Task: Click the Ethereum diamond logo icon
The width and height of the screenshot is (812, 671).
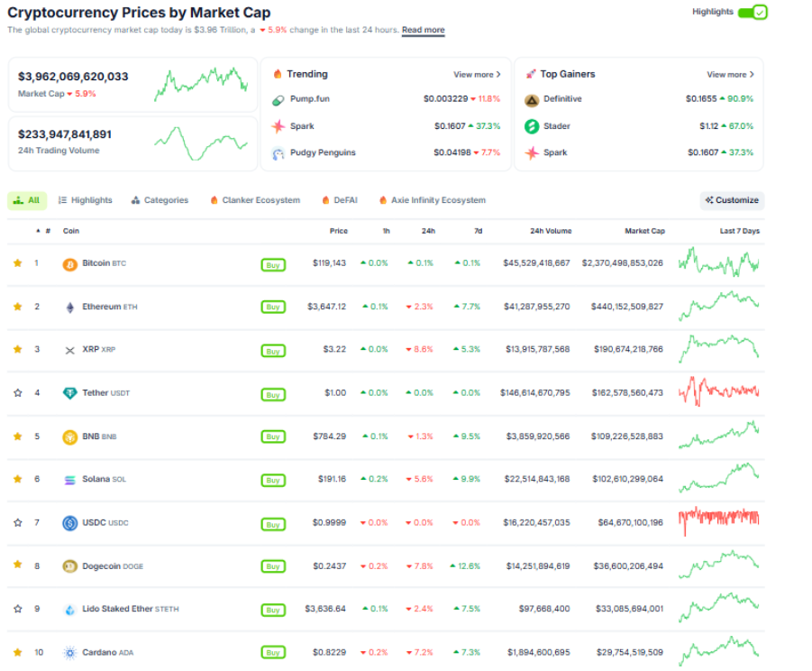Action: click(69, 308)
